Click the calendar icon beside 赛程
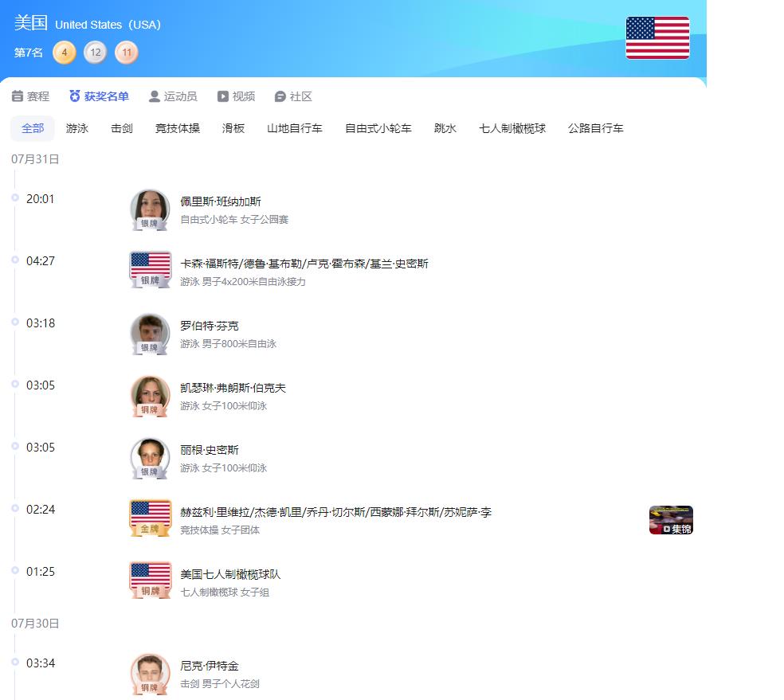This screenshot has width=784, height=700. (x=18, y=96)
